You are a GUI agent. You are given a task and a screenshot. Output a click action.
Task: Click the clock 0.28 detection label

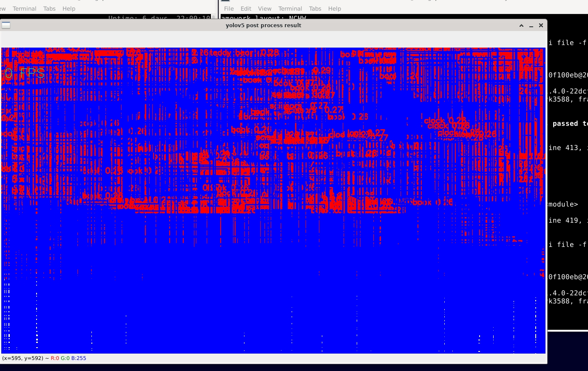pyautogui.click(x=445, y=121)
